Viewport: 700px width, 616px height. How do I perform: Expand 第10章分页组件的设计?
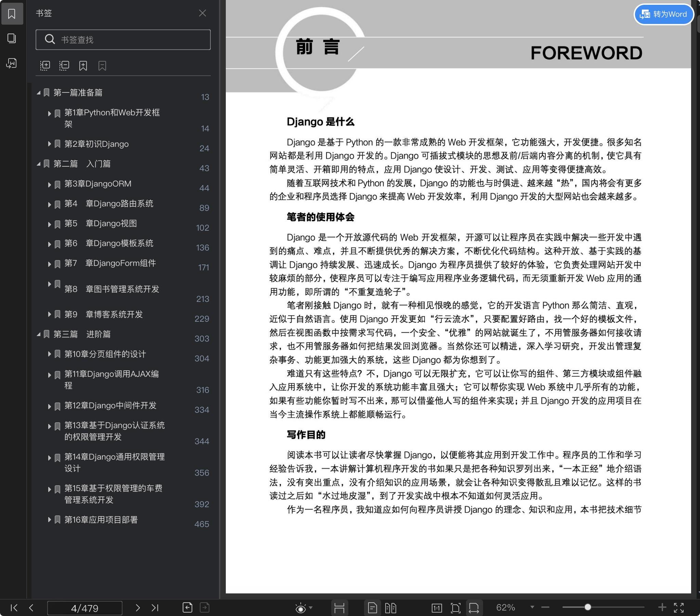tap(49, 354)
